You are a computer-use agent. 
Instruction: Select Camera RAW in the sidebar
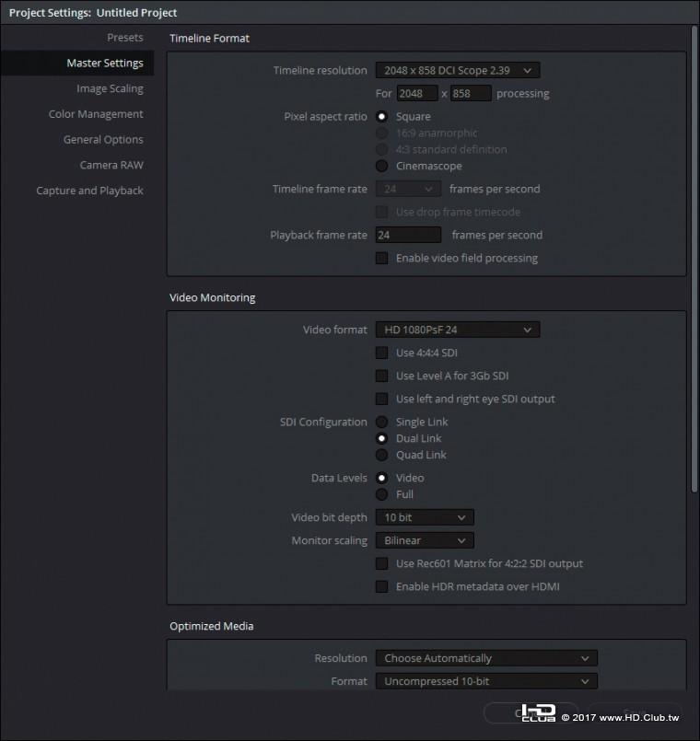click(111, 165)
